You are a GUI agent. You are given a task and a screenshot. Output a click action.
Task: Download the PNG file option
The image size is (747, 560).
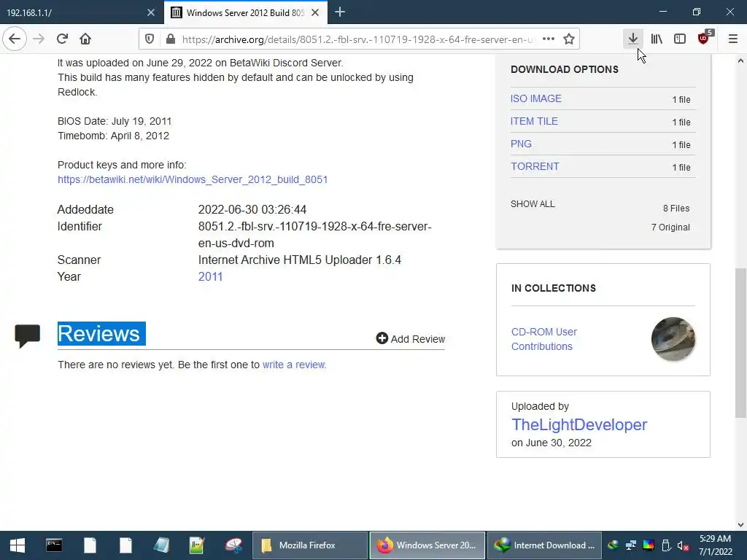click(x=521, y=144)
